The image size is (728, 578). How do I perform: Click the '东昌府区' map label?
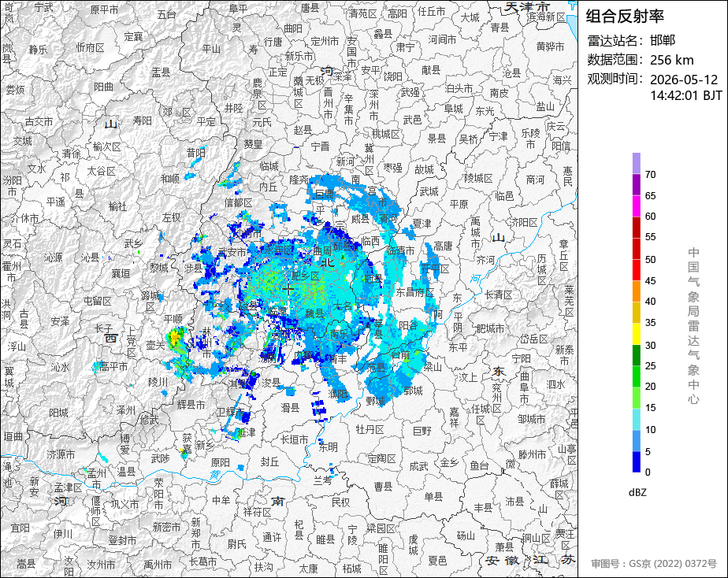click(x=414, y=292)
